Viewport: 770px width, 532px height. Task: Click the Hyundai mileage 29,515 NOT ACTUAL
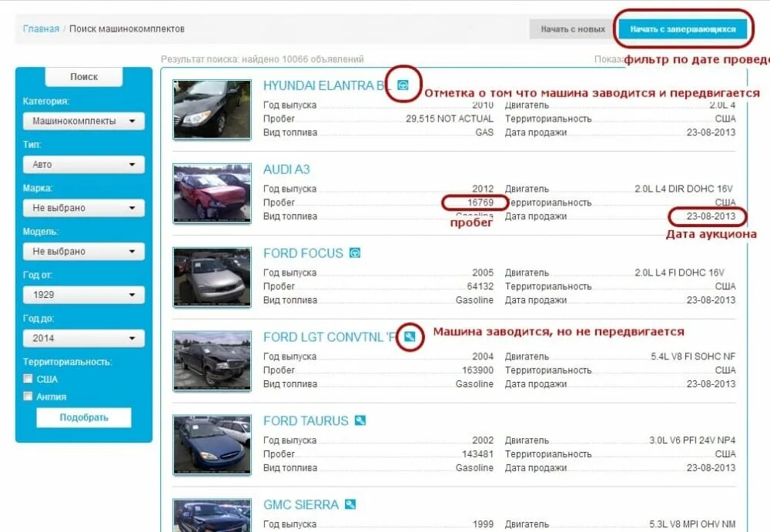point(450,119)
